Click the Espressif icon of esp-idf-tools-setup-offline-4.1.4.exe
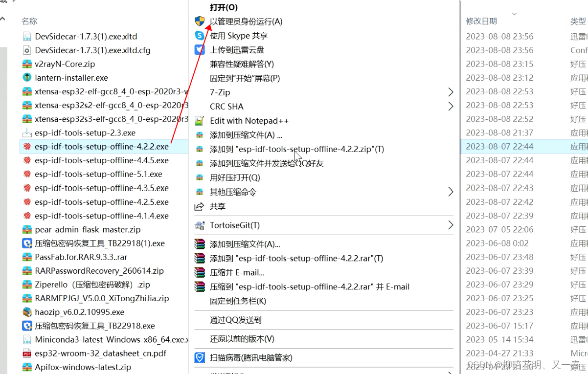Screen dimensions: 588x374 coord(27,216)
